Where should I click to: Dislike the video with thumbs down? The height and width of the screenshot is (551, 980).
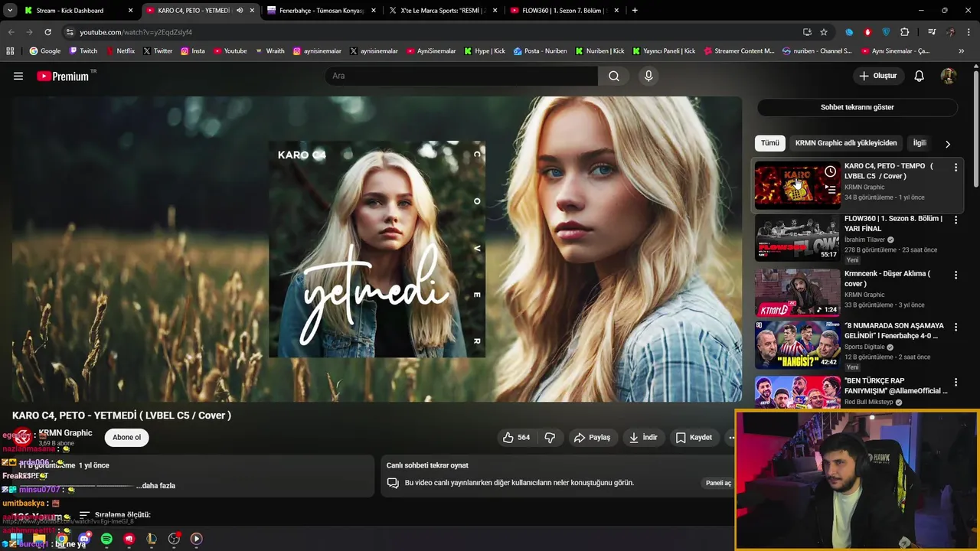coord(550,438)
